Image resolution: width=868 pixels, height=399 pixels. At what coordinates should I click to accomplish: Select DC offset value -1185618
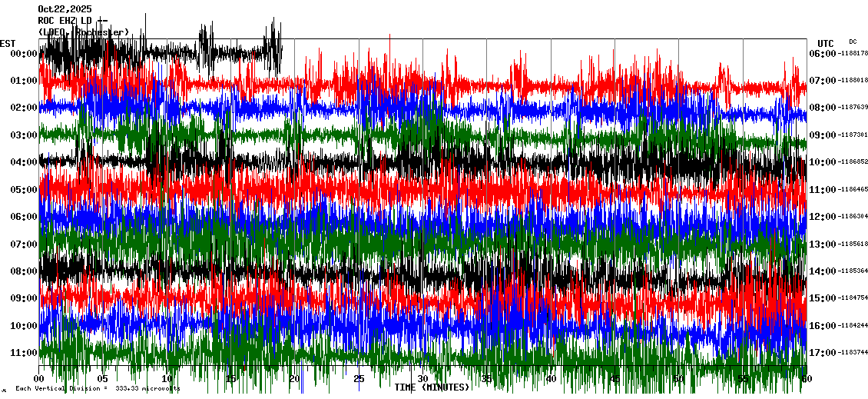pos(852,244)
